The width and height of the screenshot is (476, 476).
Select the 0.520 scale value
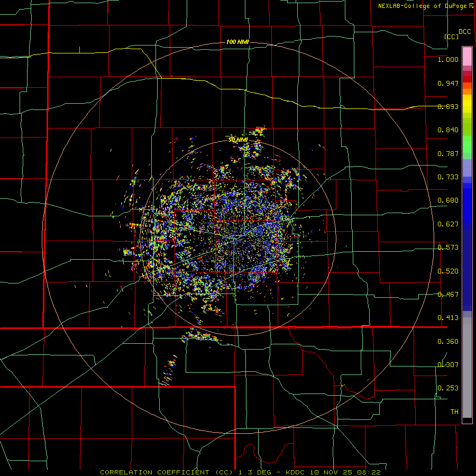448,271
